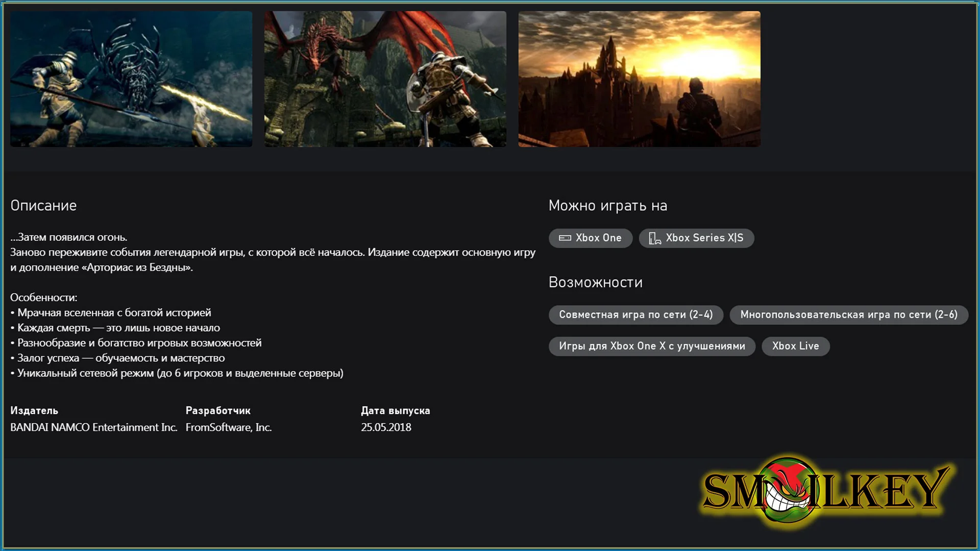Click 'Многопользовательская игра по сети (2-6)' tag
The image size is (980, 551).
tap(849, 315)
